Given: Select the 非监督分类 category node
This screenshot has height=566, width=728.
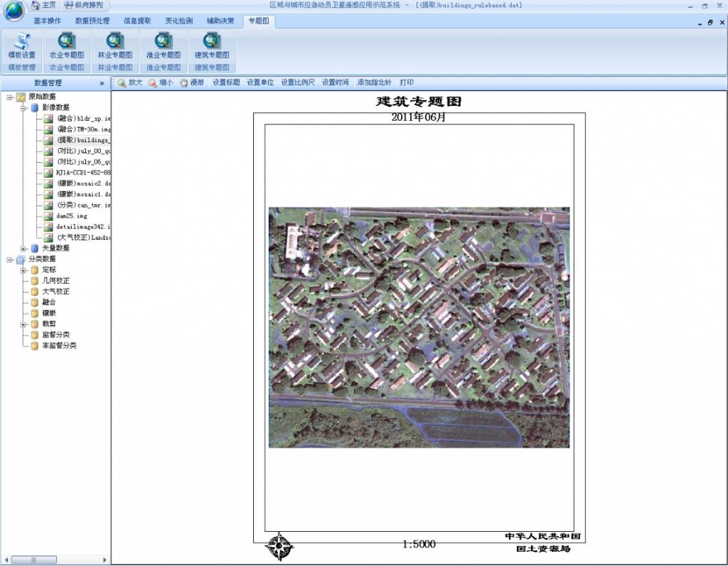Looking at the screenshot, I should [x=59, y=346].
